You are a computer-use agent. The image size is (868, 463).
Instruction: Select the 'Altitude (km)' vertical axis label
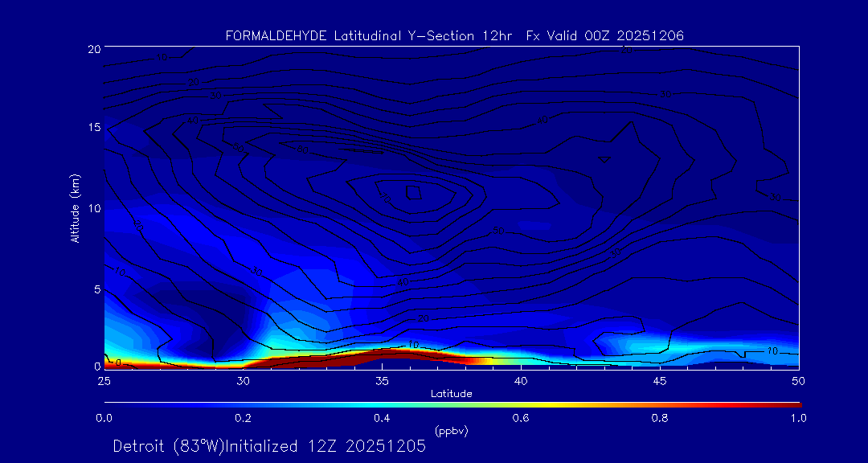[x=76, y=207]
